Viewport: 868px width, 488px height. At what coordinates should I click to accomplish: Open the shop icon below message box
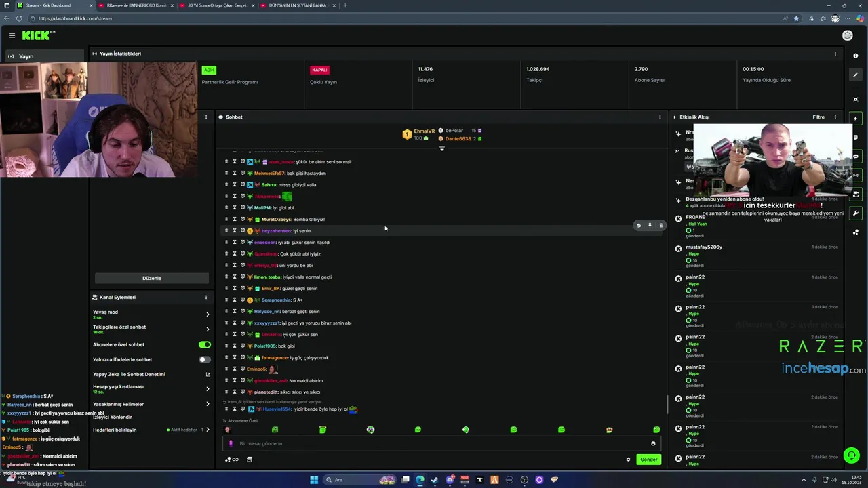pos(249,460)
